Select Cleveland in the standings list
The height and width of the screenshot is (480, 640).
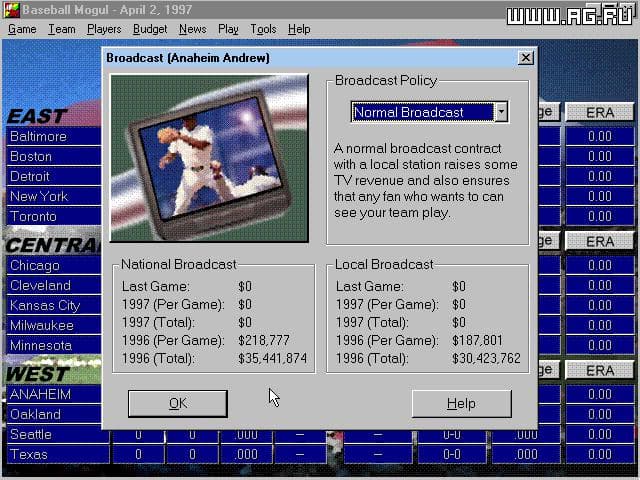(x=54, y=285)
